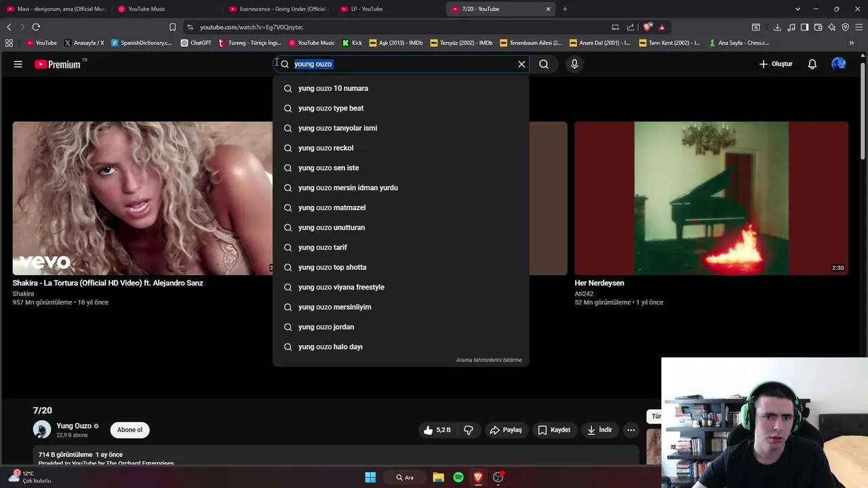
Task: Select suggestion 'yung ouzo mersin idman yurdu'
Action: (401, 188)
